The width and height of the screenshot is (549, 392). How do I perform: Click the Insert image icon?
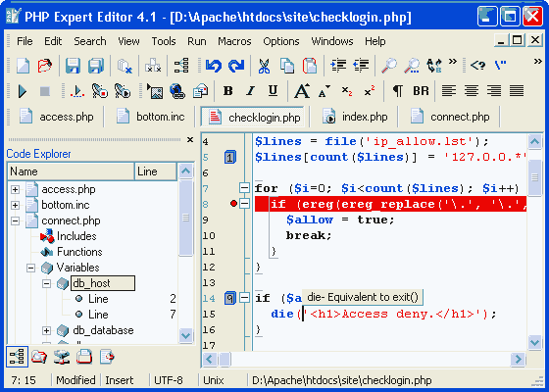pos(155,91)
